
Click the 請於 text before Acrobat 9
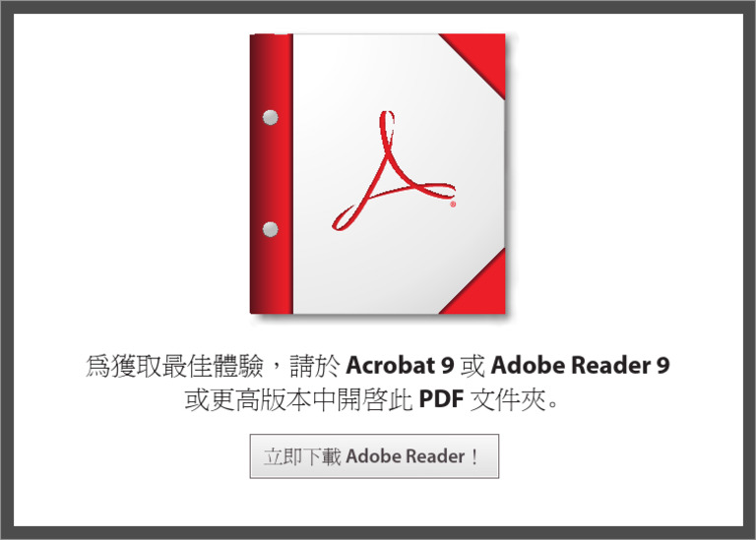[315, 366]
